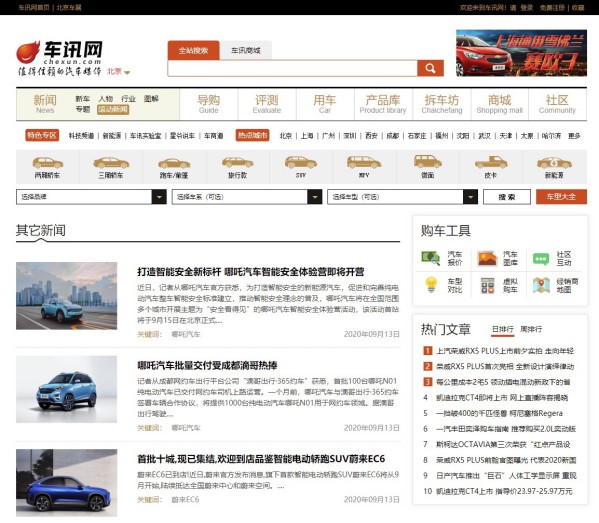Viewport: 599px width, 523px height.
Task: Select 上海 in hot cities
Action: point(307,136)
